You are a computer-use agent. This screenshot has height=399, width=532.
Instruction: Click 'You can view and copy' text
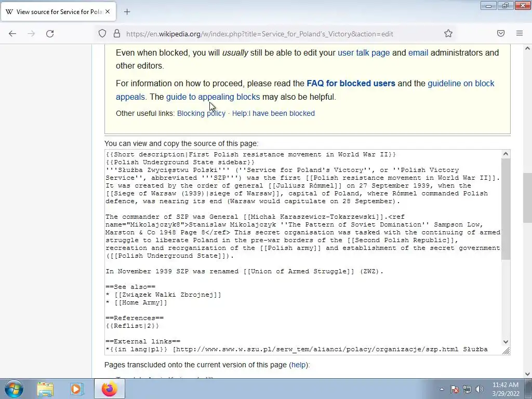(181, 143)
